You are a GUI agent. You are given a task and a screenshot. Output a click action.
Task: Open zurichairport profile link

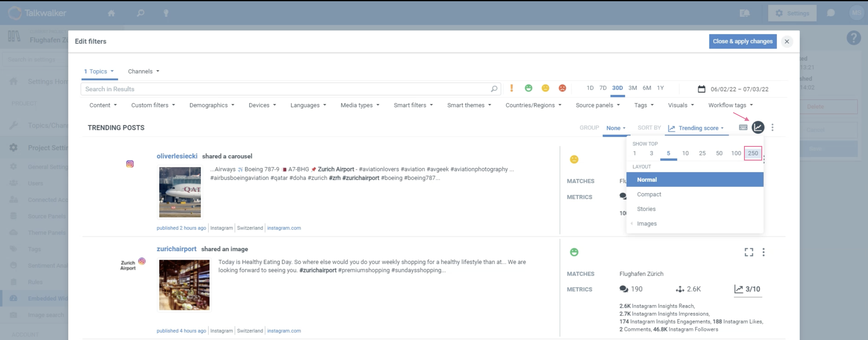click(x=176, y=249)
